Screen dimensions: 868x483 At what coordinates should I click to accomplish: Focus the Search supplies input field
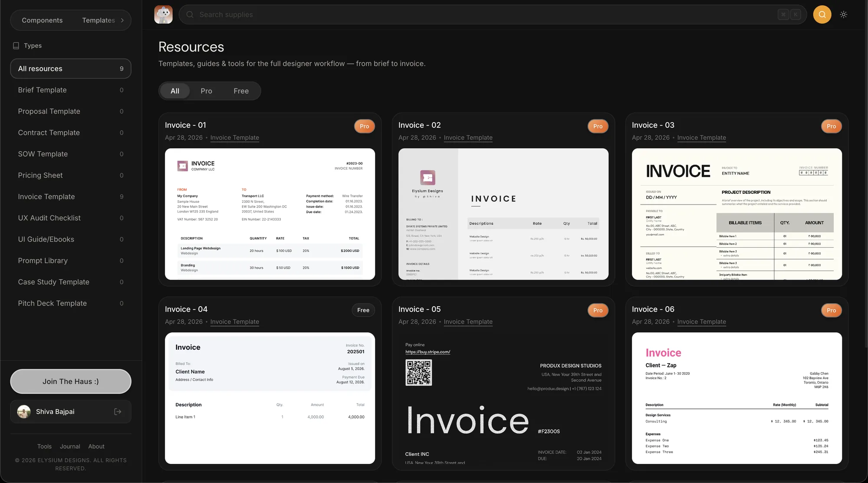pos(493,14)
